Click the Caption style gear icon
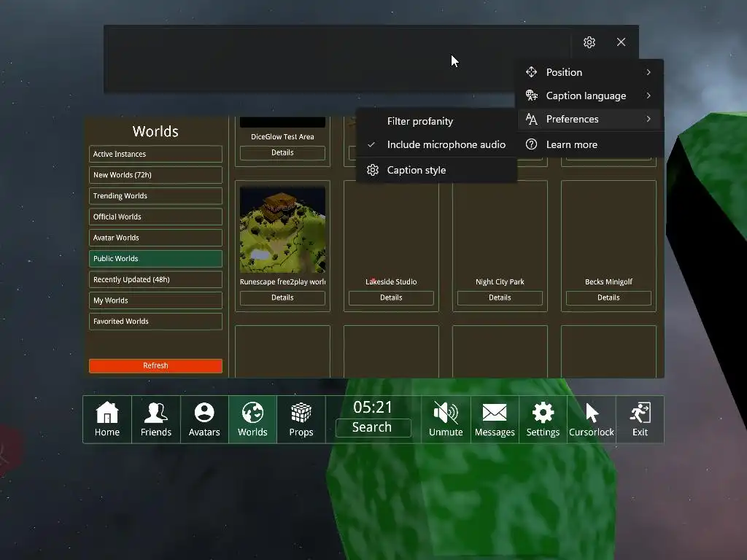Viewport: 747px width, 560px height. [x=373, y=170]
